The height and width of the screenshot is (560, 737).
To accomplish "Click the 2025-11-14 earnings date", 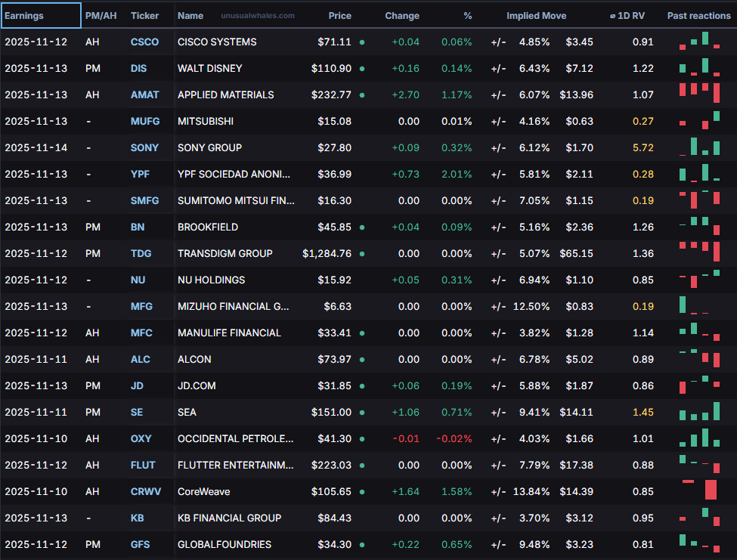I will coord(36,147).
